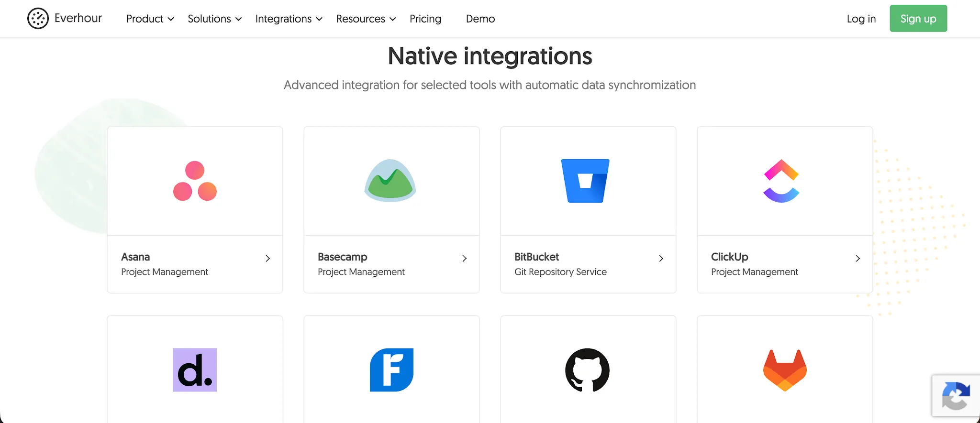Click the 'Native integrations' heading
Image resolution: width=980 pixels, height=423 pixels.
point(490,56)
